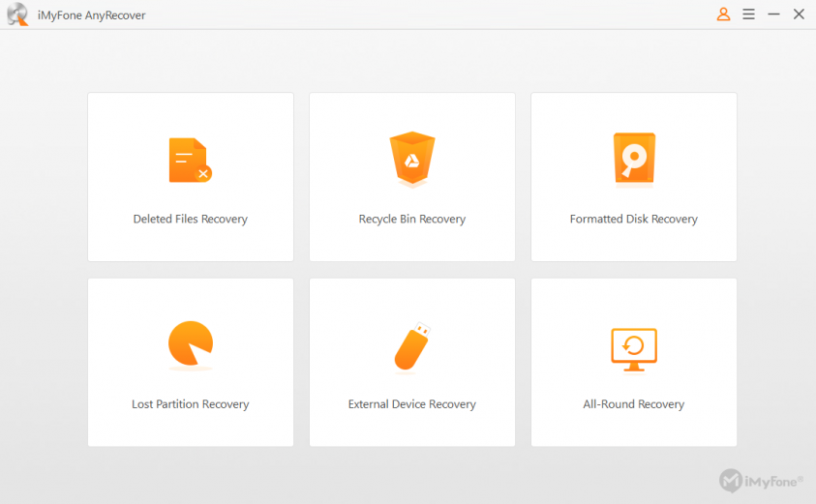The image size is (816, 504).
Task: Open the "All-Round Recovery" label
Action: click(x=634, y=404)
